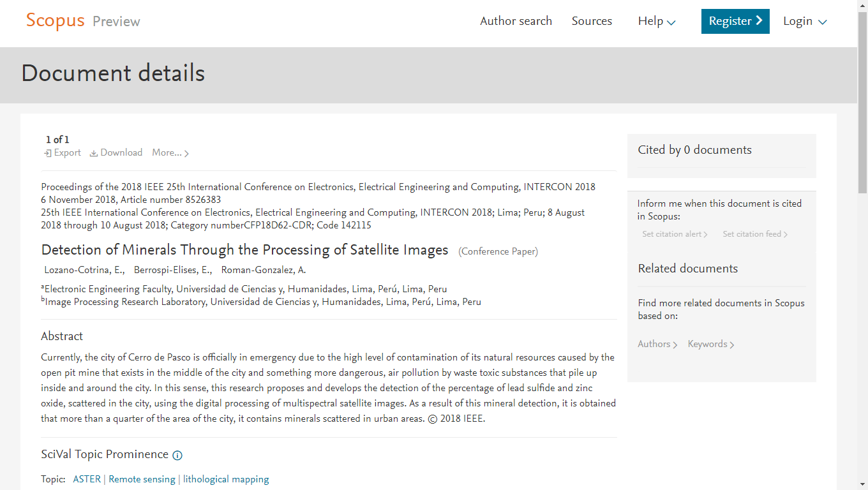
Task: Open author Berrospi-Elises, E. profile
Action: tap(172, 270)
